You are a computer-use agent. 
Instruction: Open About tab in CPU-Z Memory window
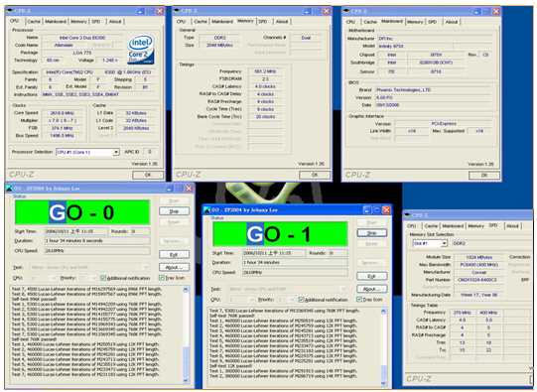click(282, 22)
